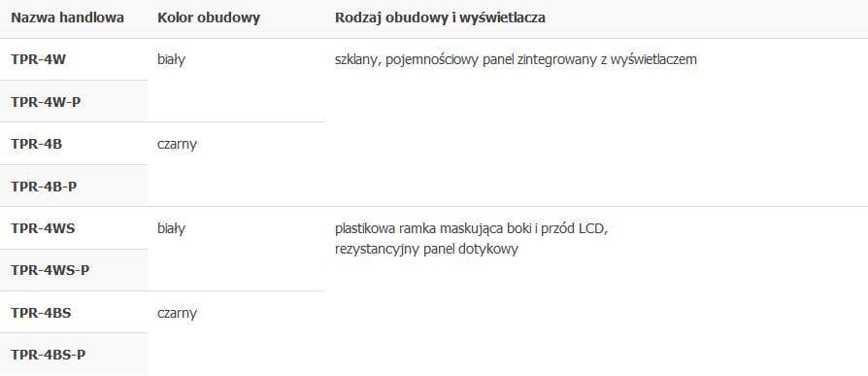Image resolution: width=868 pixels, height=376 pixels.
Task: Select the TPR-4B product name
Action: point(37,144)
